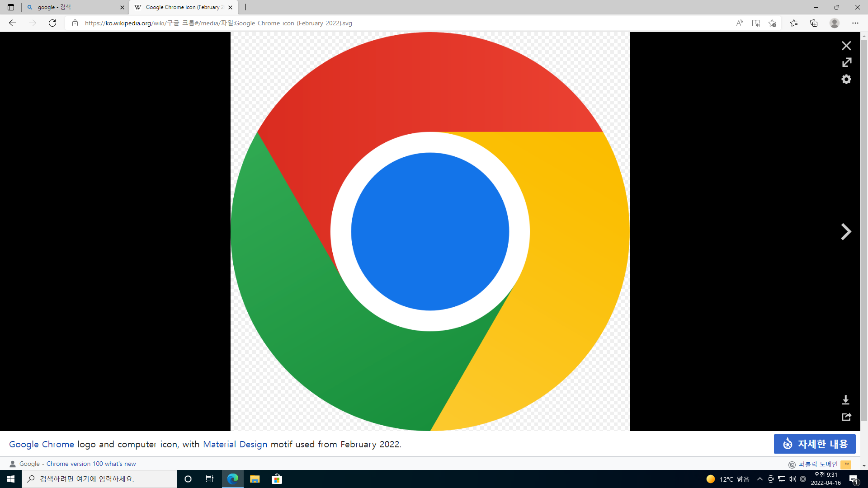Follow the Google Chrome link in caption
Image resolution: width=868 pixels, height=488 pixels.
point(42,444)
